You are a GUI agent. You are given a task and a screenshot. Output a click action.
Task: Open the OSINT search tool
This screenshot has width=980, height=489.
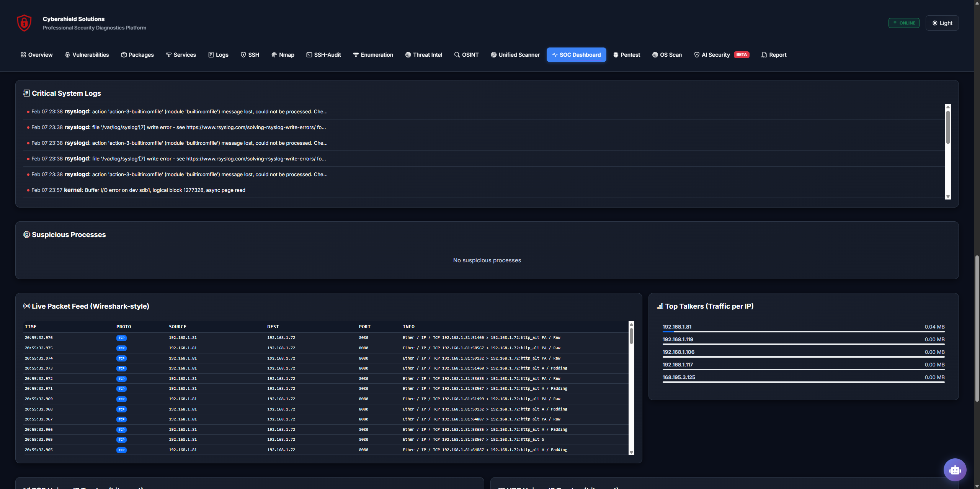[466, 55]
